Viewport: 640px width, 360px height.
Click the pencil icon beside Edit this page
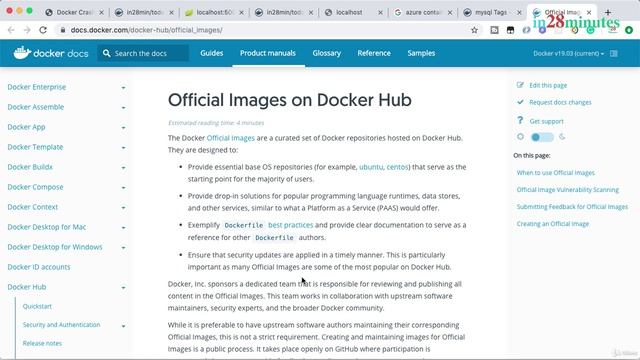click(520, 85)
